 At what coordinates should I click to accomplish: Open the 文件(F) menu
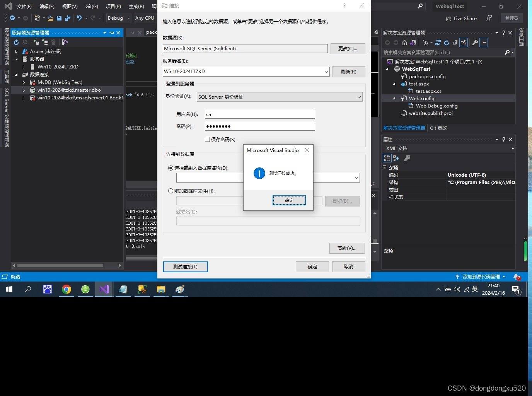click(x=24, y=7)
